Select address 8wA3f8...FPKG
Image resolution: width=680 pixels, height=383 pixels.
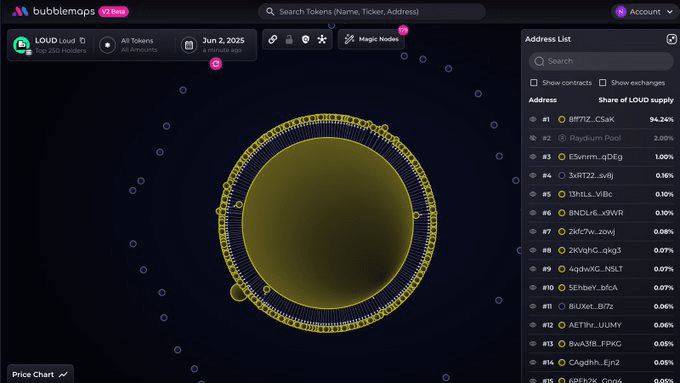595,343
